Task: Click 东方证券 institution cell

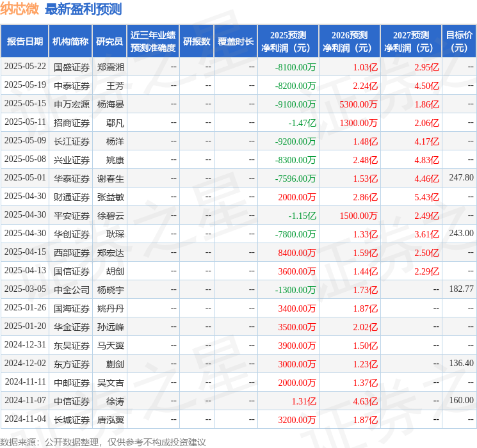Action: coord(72,364)
